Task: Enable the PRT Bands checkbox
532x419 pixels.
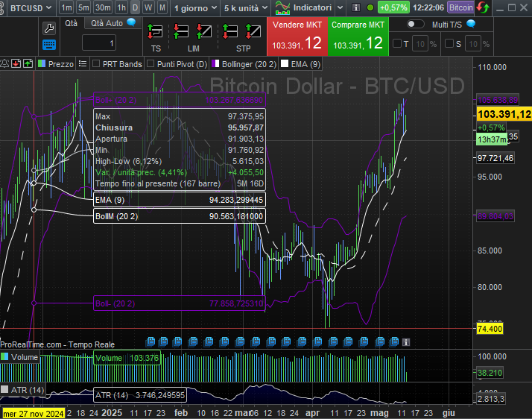Action: [96, 64]
